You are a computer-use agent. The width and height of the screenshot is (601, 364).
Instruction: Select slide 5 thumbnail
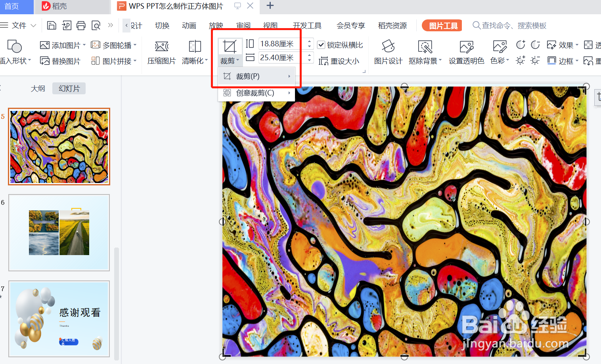[59, 147]
